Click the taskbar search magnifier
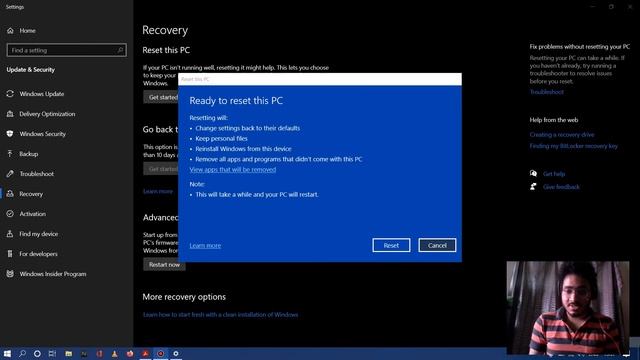The width and height of the screenshot is (640, 360). pyautogui.click(x=22, y=353)
